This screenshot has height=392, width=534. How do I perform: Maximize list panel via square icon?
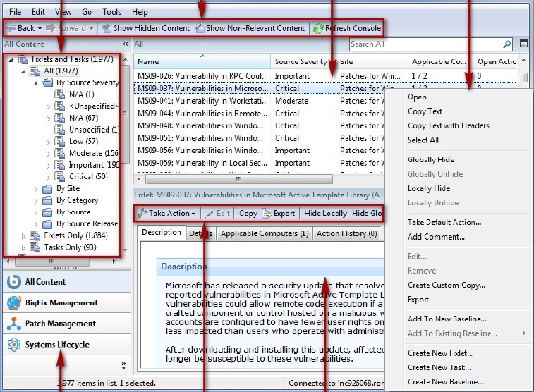[524, 44]
